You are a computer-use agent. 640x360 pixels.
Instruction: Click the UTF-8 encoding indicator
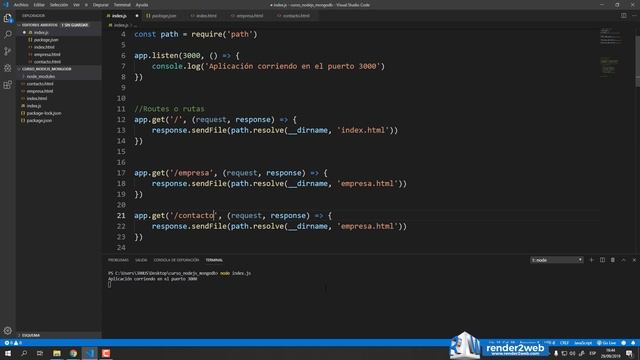549,343
